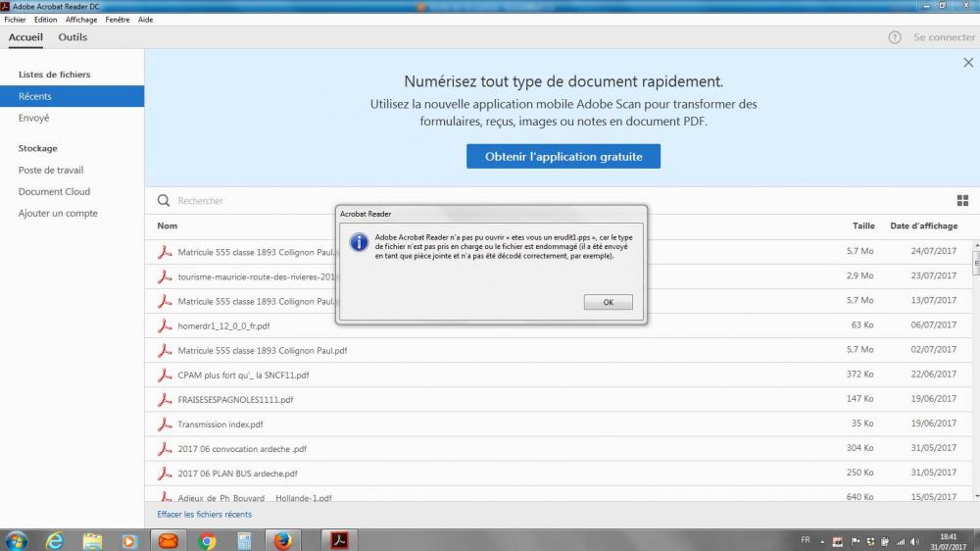Select 2017 06 convocation ardeche .pdf
980x551 pixels.
(242, 449)
